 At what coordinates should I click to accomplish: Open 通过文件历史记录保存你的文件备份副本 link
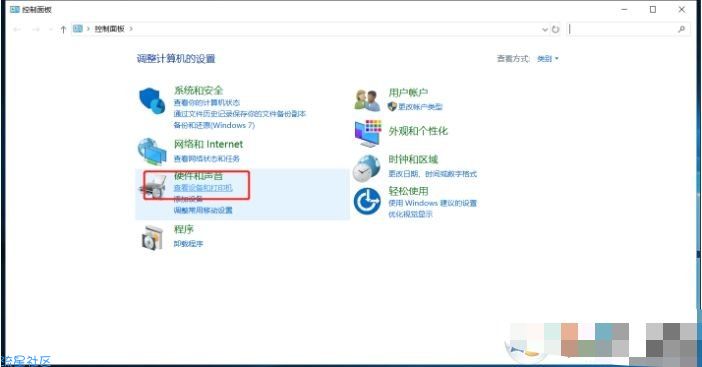[240, 114]
